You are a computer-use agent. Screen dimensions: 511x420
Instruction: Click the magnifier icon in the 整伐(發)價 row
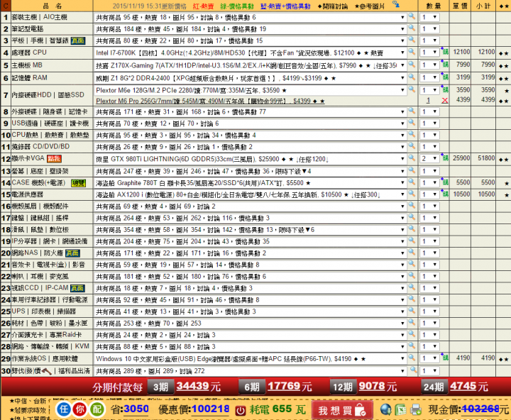413,370
